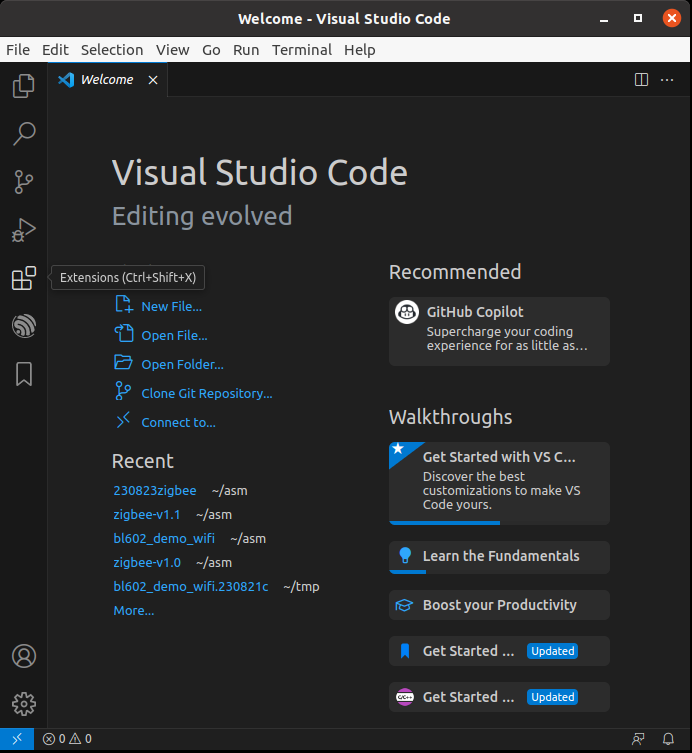
Task: Click the GitHub Copilot logo icon
Action: click(x=407, y=312)
